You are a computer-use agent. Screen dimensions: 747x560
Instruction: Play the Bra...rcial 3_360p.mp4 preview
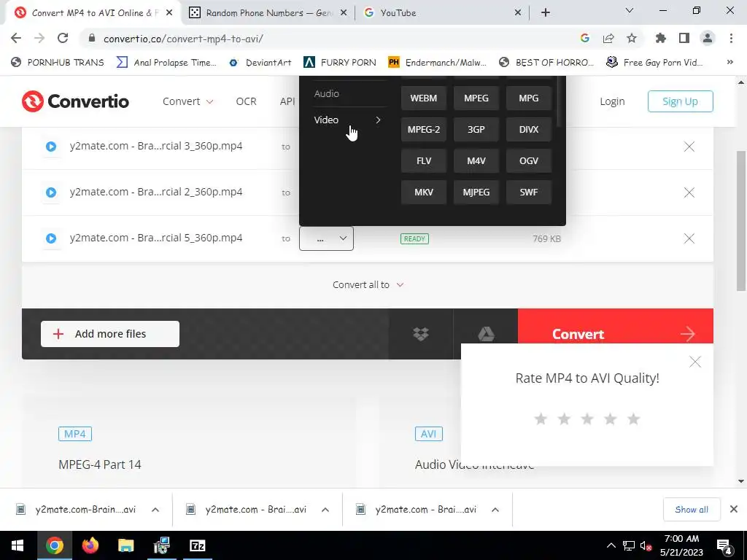[x=51, y=147]
